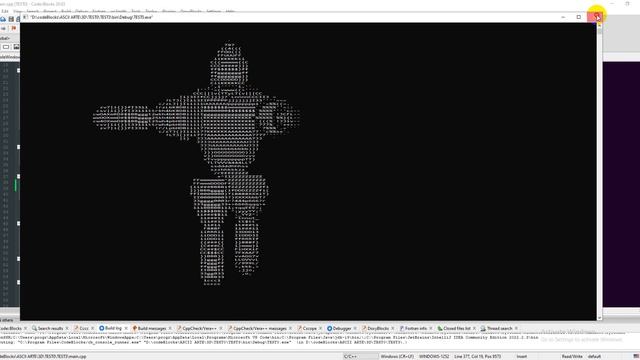The height and width of the screenshot is (360, 640).
Task: Close the Build messages tab with its X
Action: pyautogui.click(x=170, y=328)
